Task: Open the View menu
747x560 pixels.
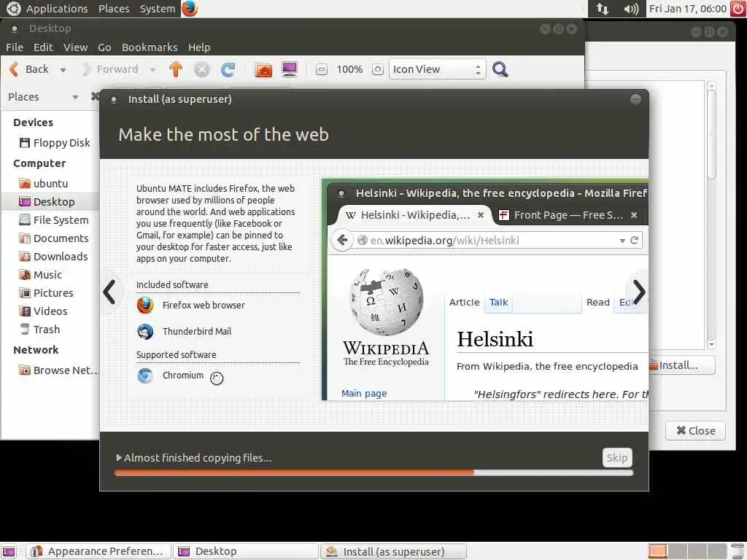Action: click(75, 47)
